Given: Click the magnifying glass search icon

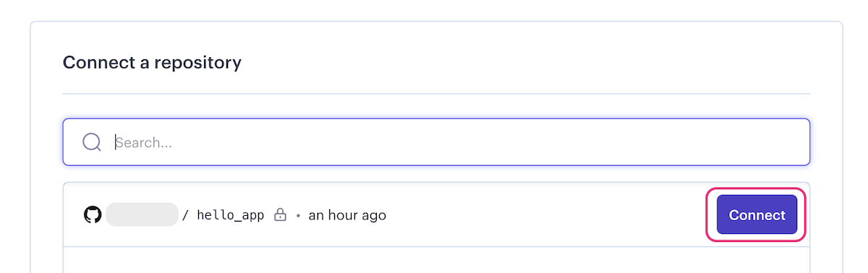Looking at the screenshot, I should (x=92, y=142).
